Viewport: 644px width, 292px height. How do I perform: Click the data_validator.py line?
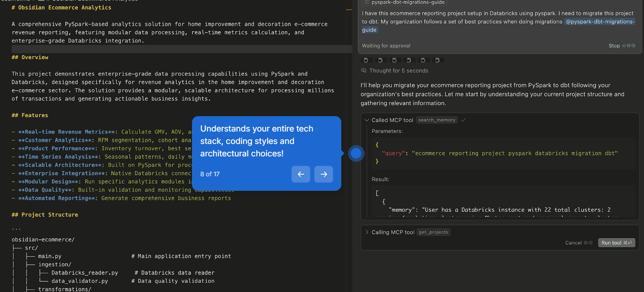[x=113, y=281]
